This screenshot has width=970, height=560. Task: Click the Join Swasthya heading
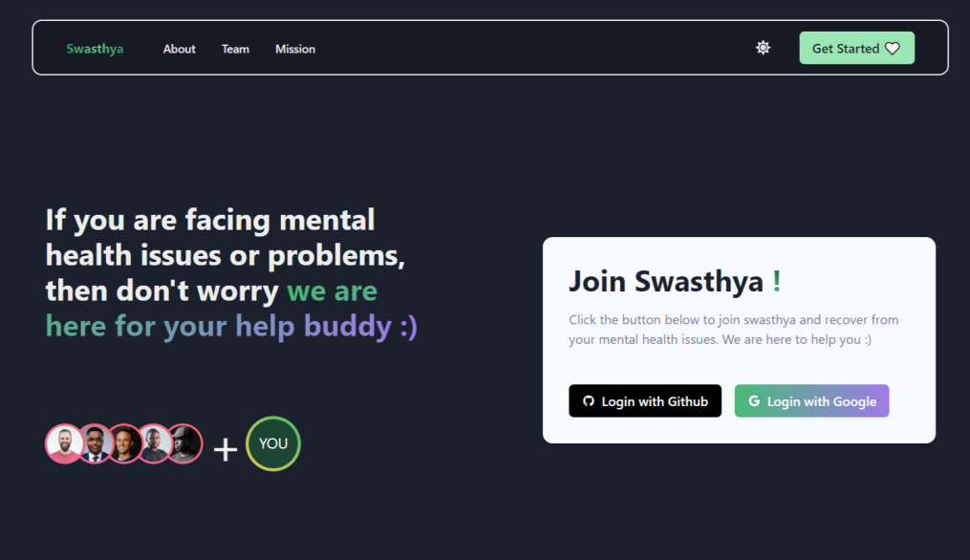coord(675,282)
